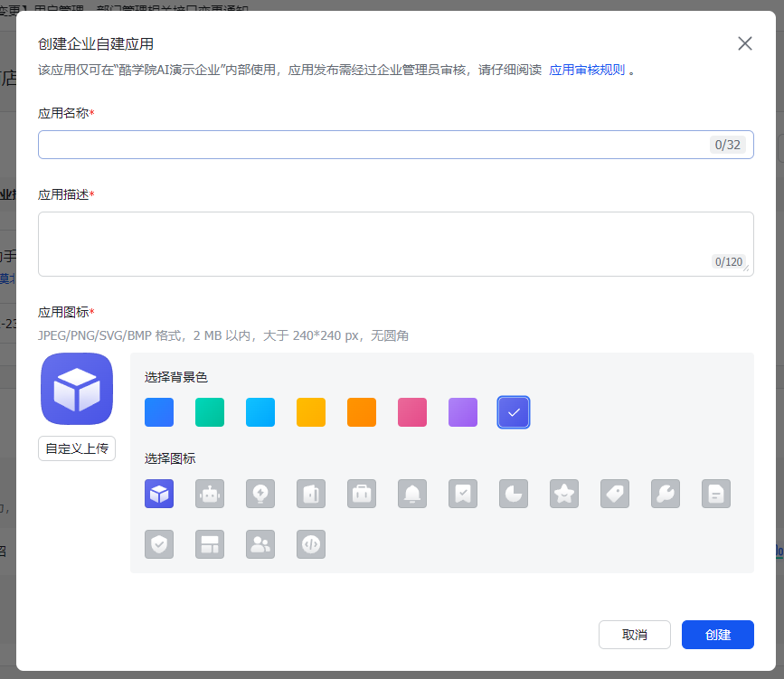Screen dimensions: 784x679
Task: Pick the people group icon
Action: [260, 544]
